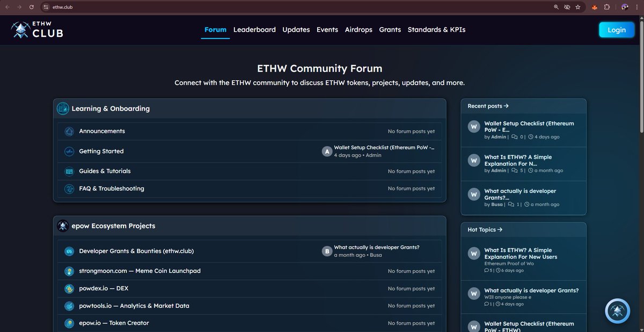644x332 pixels.
Task: Select the Getting Started compass icon
Action: 69,151
